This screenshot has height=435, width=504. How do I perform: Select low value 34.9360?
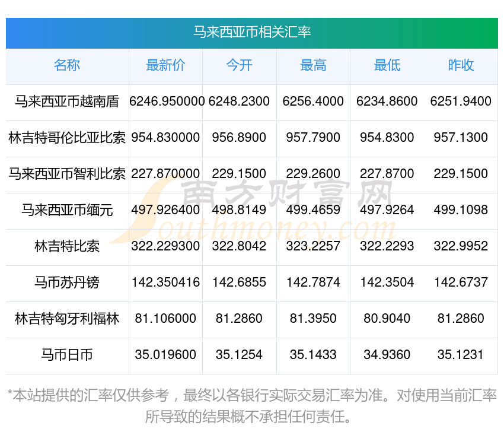click(x=387, y=355)
